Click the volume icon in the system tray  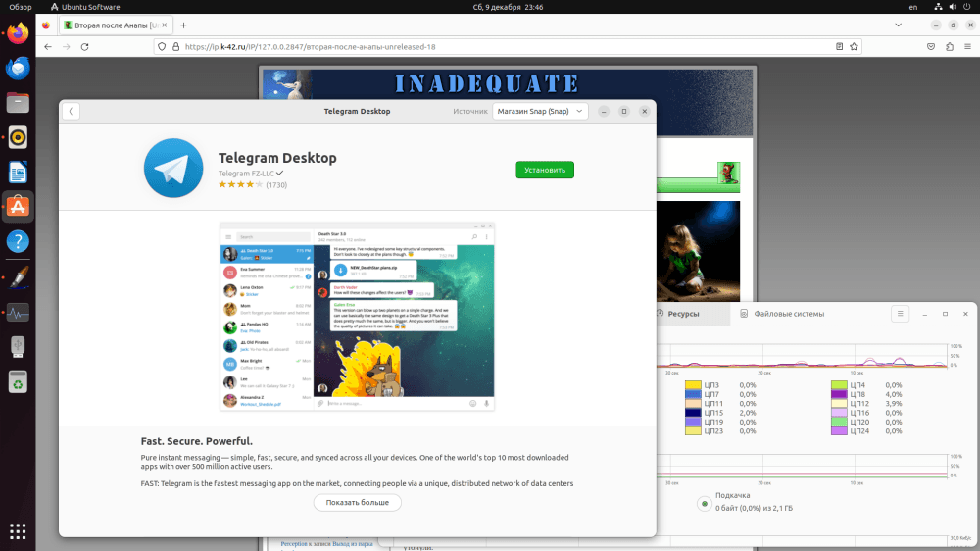pos(953,7)
